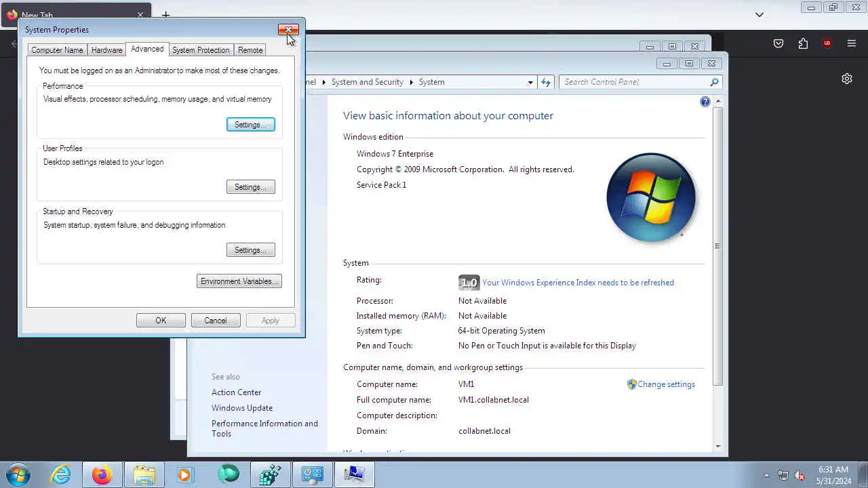Open Firefox hamburger application menu
This screenshot has height=488, width=868.
click(852, 43)
